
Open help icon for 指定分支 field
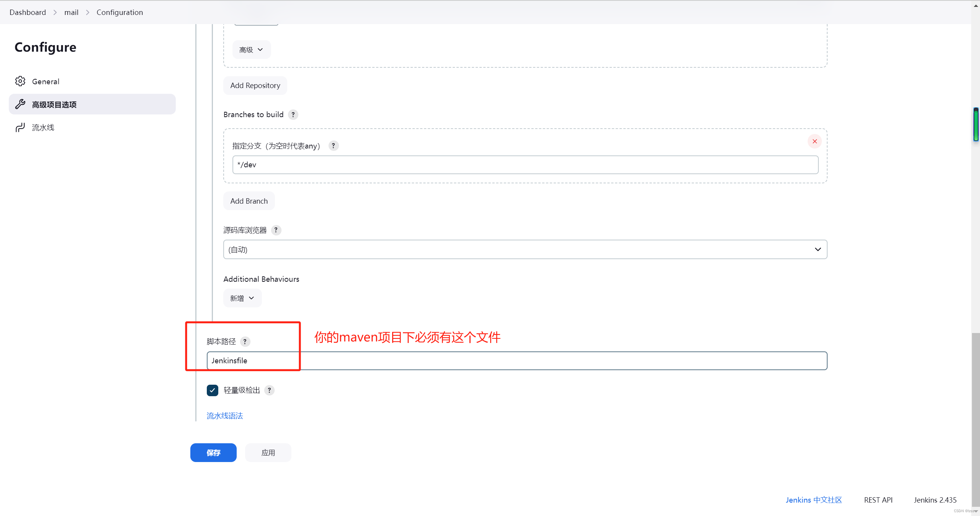pyautogui.click(x=333, y=146)
